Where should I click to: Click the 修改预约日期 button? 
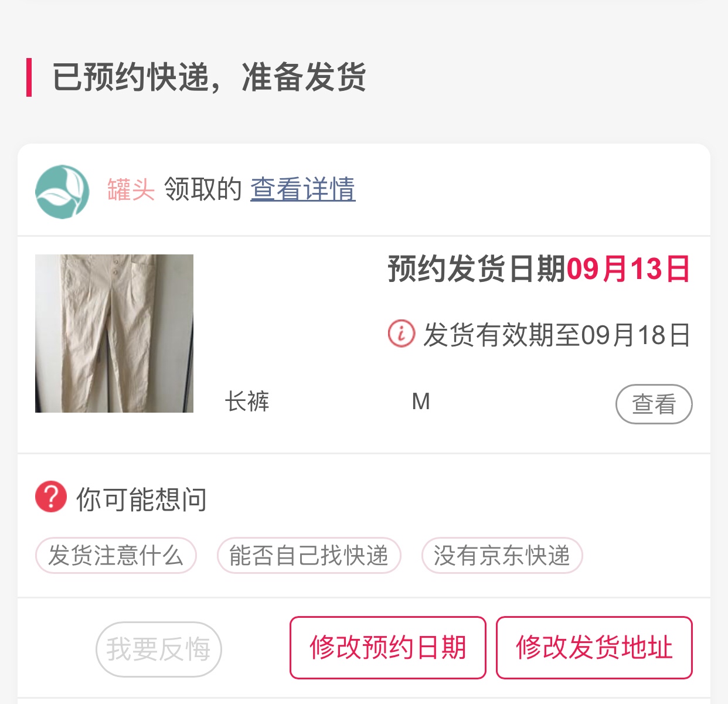pyautogui.click(x=388, y=648)
